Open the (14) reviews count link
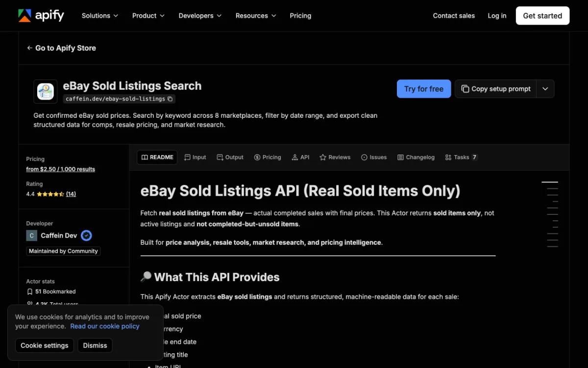Screen dimensions: 588x368 click(71, 194)
